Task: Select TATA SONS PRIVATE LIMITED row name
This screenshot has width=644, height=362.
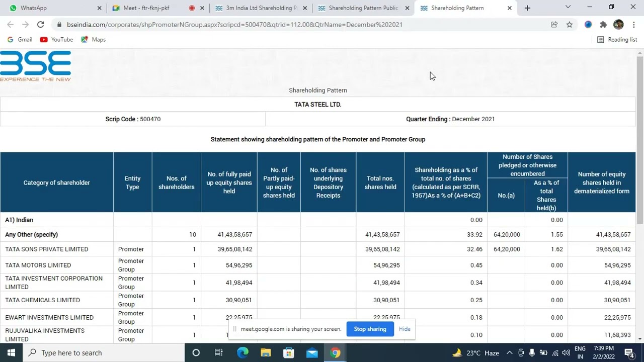Action: 47,249
